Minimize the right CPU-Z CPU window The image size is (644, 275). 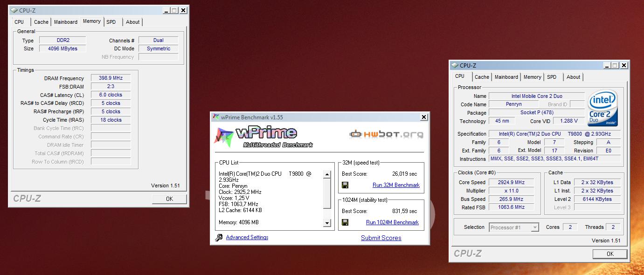607,66
